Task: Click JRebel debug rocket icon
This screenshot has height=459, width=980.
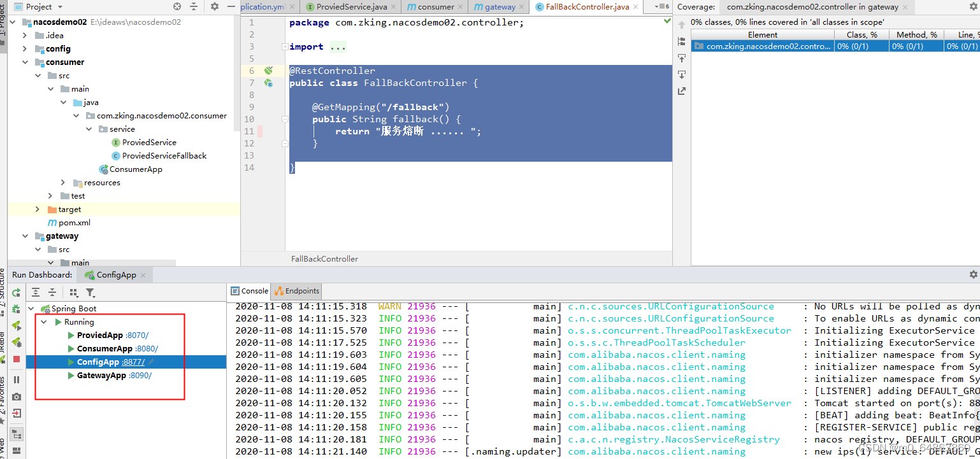Action: 17,342
